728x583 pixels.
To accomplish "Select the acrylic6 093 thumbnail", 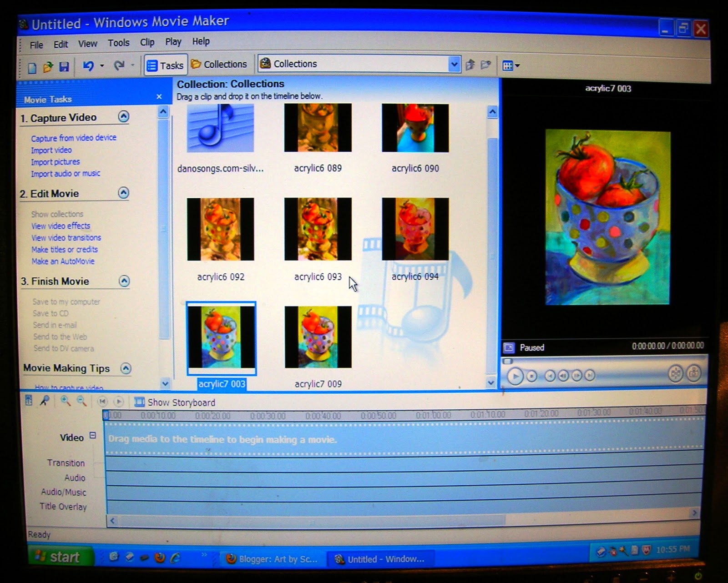I will 318,229.
